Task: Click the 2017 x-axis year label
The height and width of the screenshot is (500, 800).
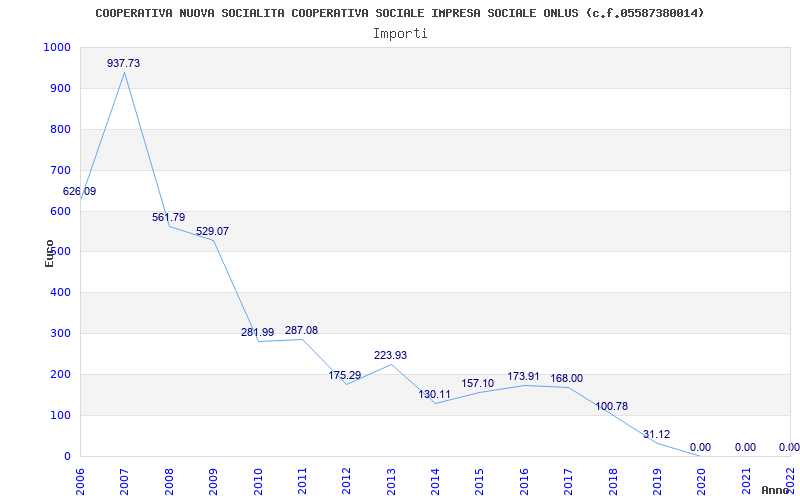Action: tap(568, 481)
